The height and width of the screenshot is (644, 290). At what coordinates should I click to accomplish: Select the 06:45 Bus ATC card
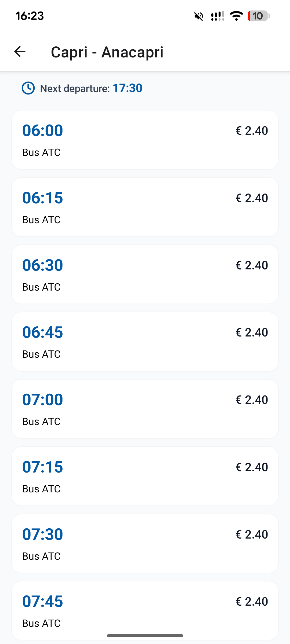click(x=145, y=342)
